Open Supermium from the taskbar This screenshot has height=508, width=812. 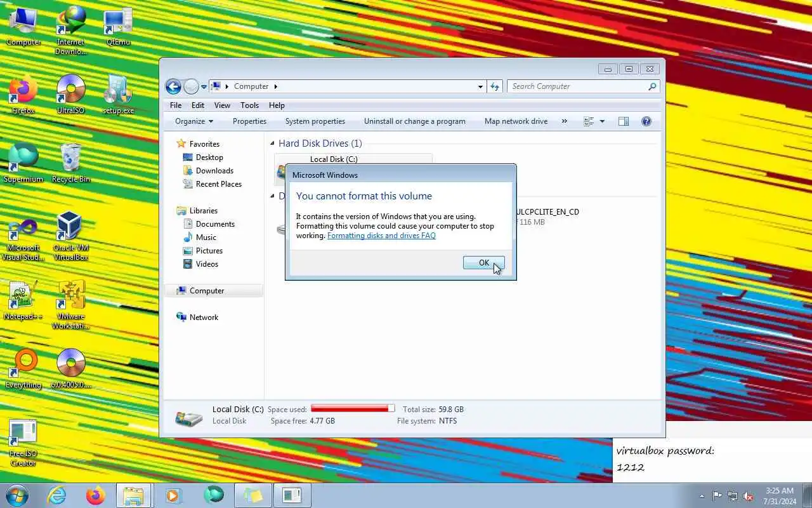tap(214, 495)
